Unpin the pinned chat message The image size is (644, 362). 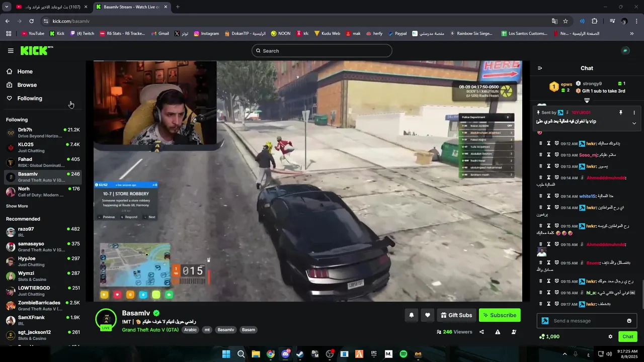[x=620, y=113]
